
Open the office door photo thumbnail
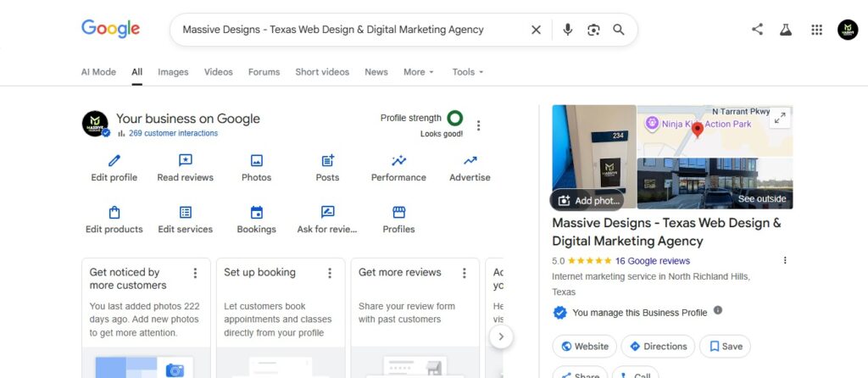point(594,157)
